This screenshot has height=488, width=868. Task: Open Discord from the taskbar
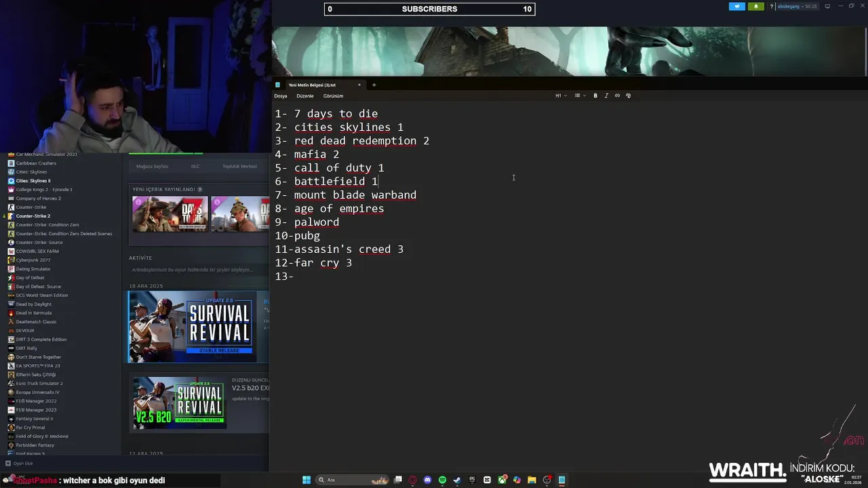[427, 480]
